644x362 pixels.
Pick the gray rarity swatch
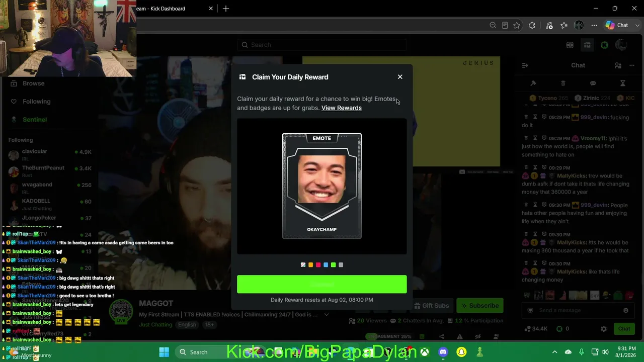[341, 265]
